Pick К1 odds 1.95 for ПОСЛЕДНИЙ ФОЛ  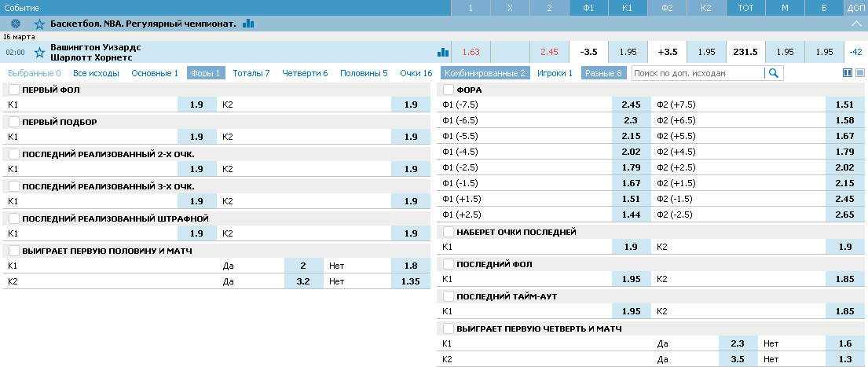(x=631, y=279)
